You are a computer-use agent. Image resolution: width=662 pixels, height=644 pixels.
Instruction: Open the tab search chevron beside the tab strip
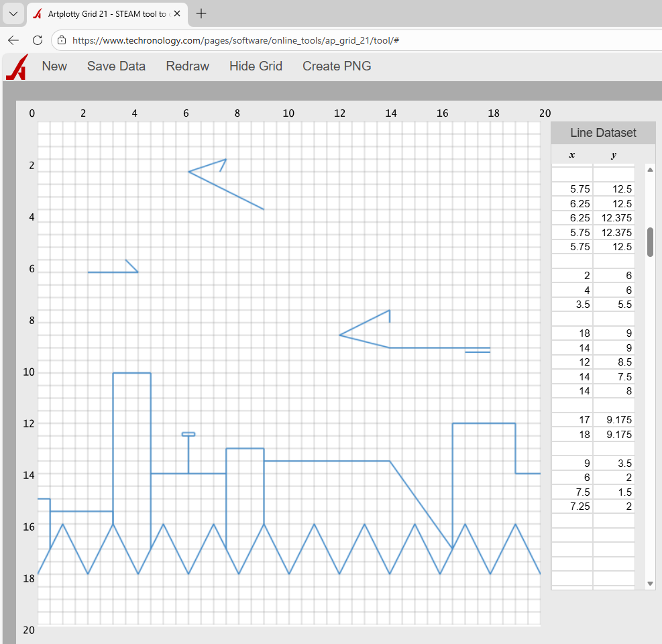point(13,13)
